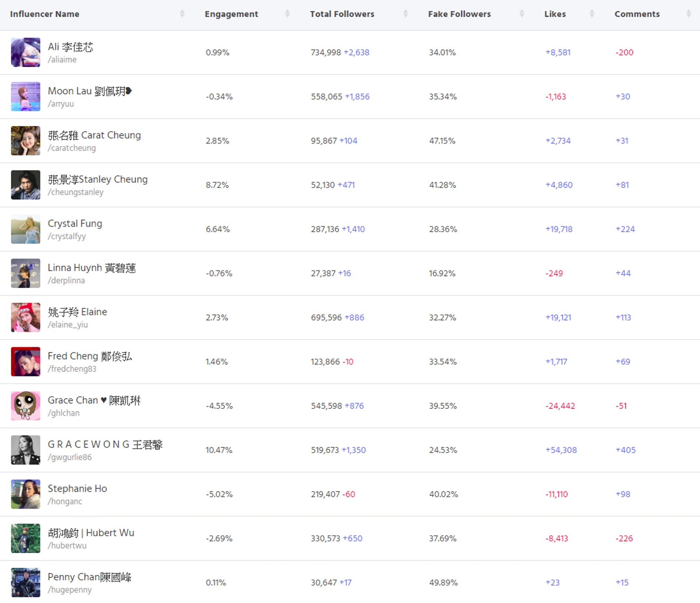Open Crystal Fung influencer name
The height and width of the screenshot is (603, 700).
[x=75, y=223]
